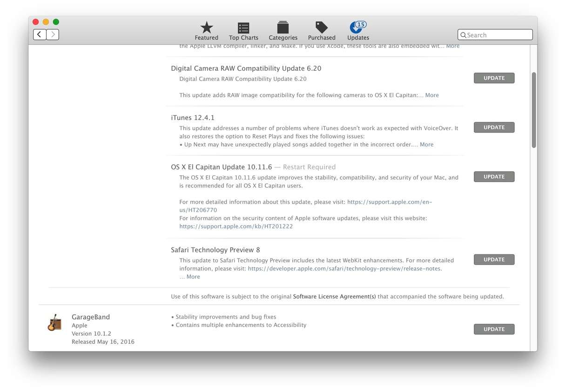Viewport: 566px width, 392px height.
Task: Close the App Store window
Action: [36, 22]
